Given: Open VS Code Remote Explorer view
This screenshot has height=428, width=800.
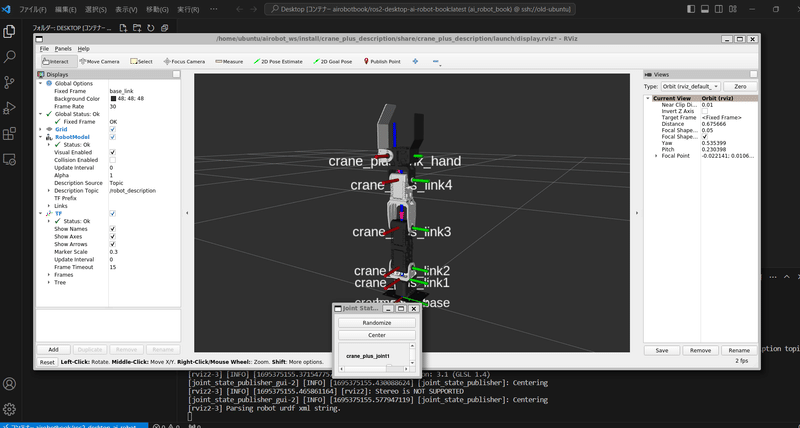Looking at the screenshot, I should coord(9,159).
